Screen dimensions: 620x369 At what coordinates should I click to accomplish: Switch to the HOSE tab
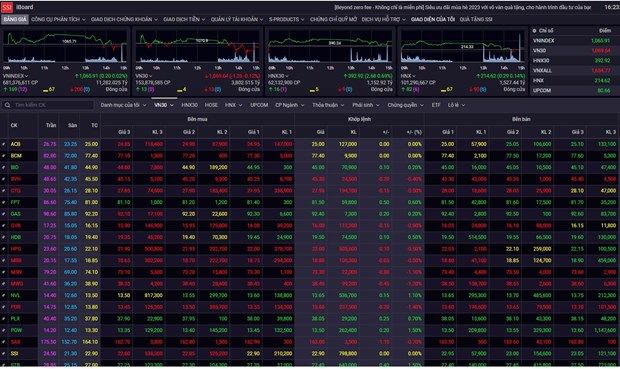point(211,105)
